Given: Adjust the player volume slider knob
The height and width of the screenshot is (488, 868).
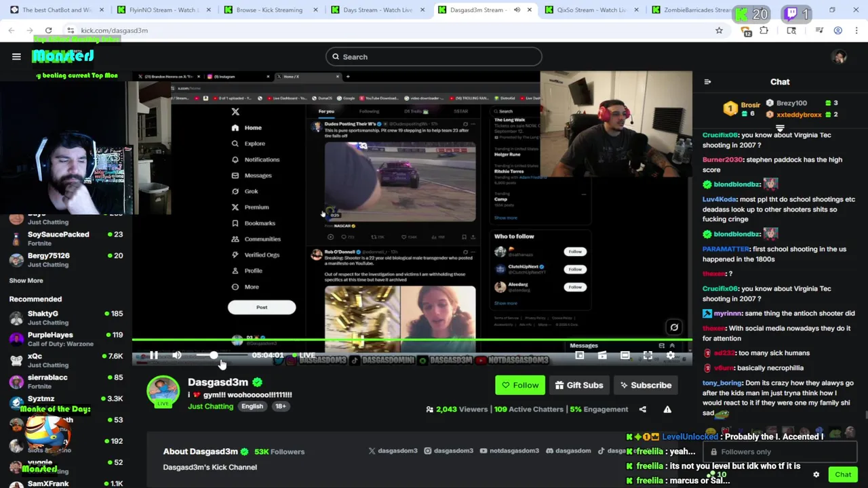Looking at the screenshot, I should (x=214, y=355).
